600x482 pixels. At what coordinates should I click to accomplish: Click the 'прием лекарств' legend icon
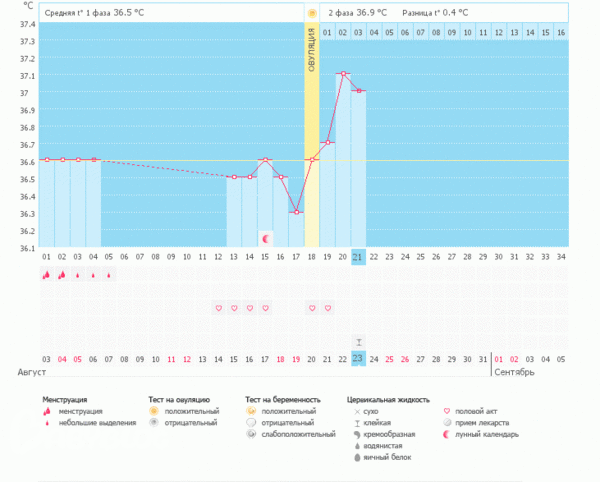448,422
